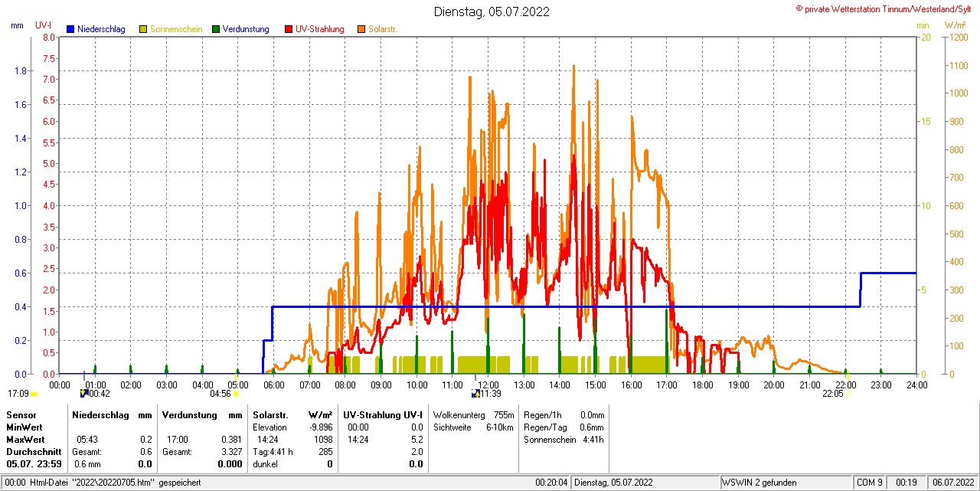Click the green Verdunstung legend swatch
980x491 pixels.
[x=216, y=29]
